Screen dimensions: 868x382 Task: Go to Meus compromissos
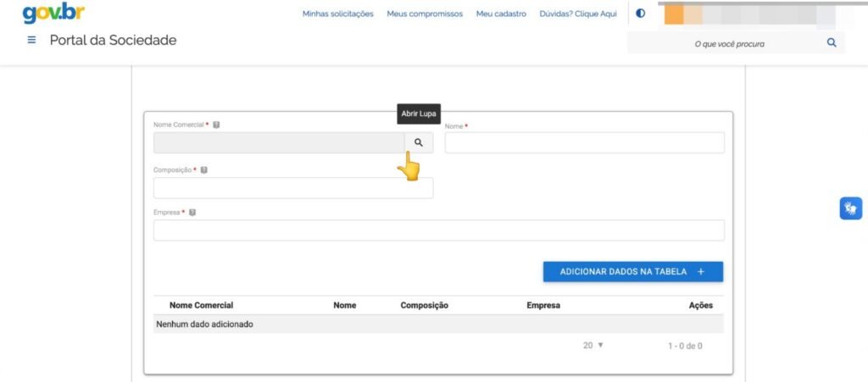click(425, 14)
